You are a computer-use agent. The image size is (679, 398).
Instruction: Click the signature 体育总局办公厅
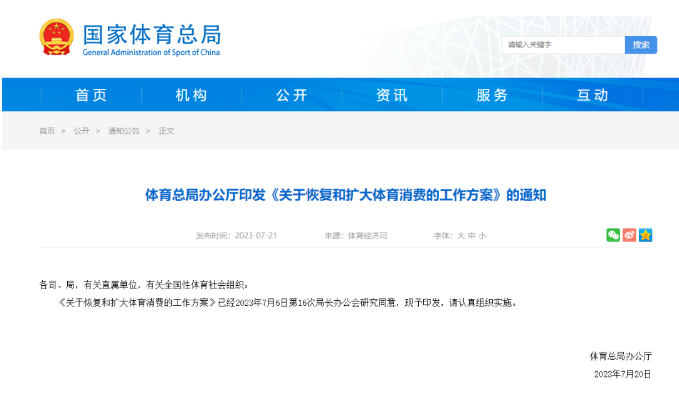coord(621,356)
